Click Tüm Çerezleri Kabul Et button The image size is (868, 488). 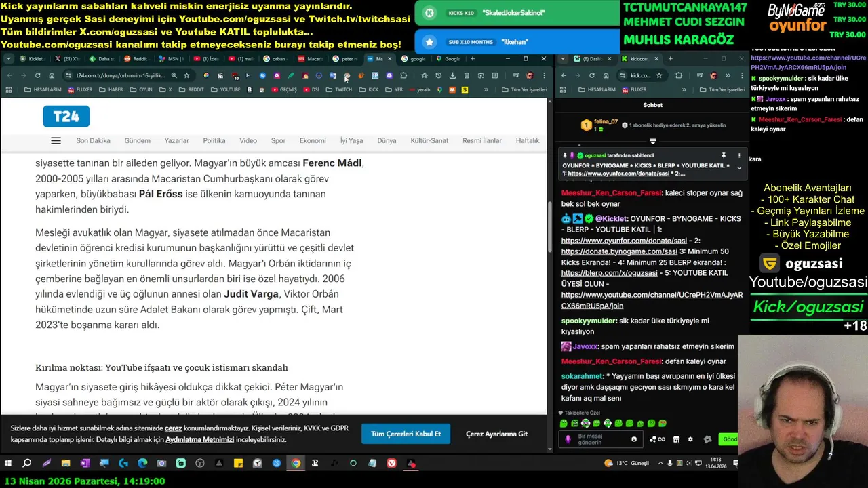406,434
